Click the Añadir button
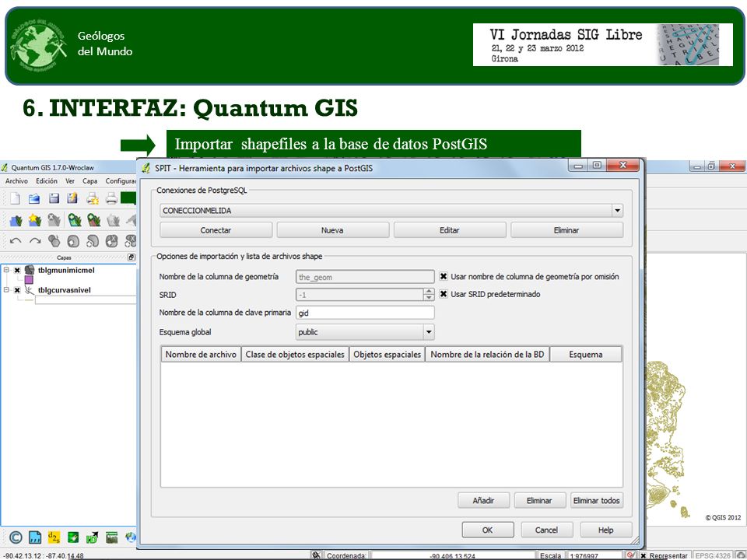 [483, 500]
